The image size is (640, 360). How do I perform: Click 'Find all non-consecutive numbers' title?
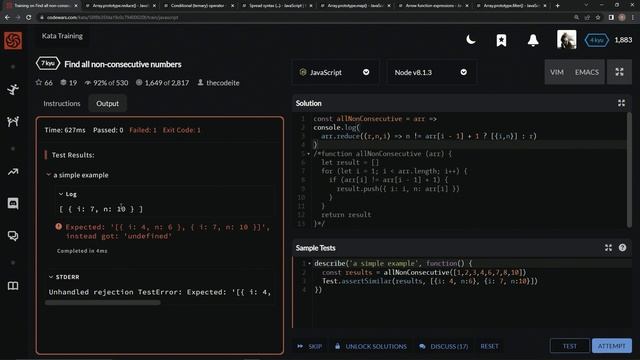coord(123,64)
